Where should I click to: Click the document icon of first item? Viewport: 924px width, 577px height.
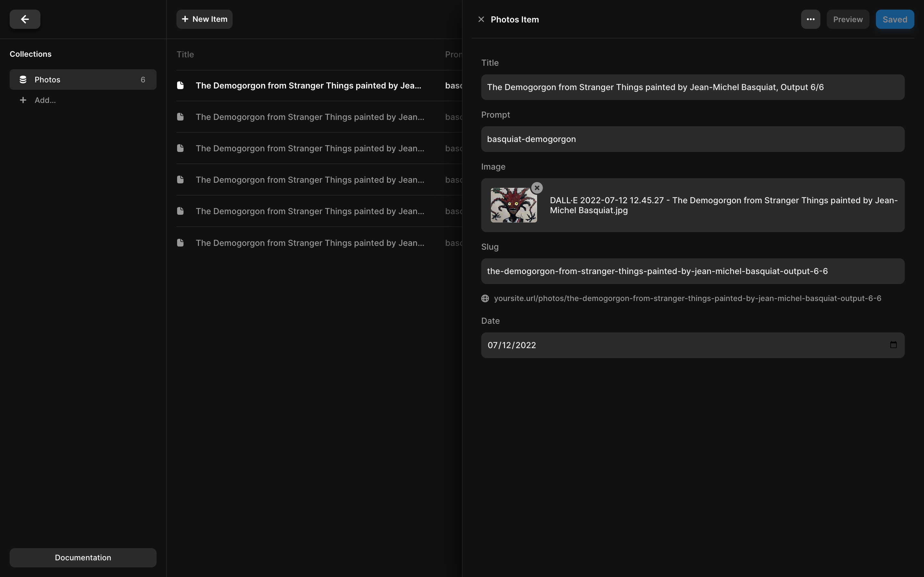pos(181,86)
